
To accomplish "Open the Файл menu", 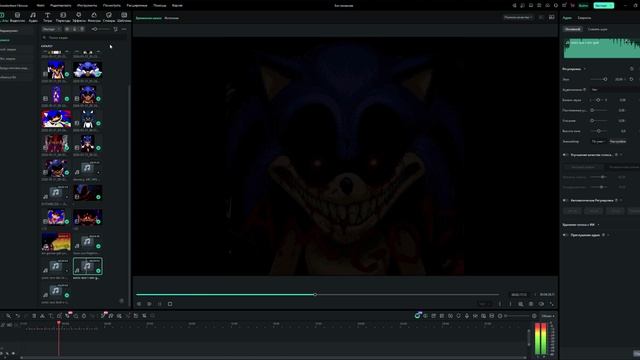I will coord(40,5).
